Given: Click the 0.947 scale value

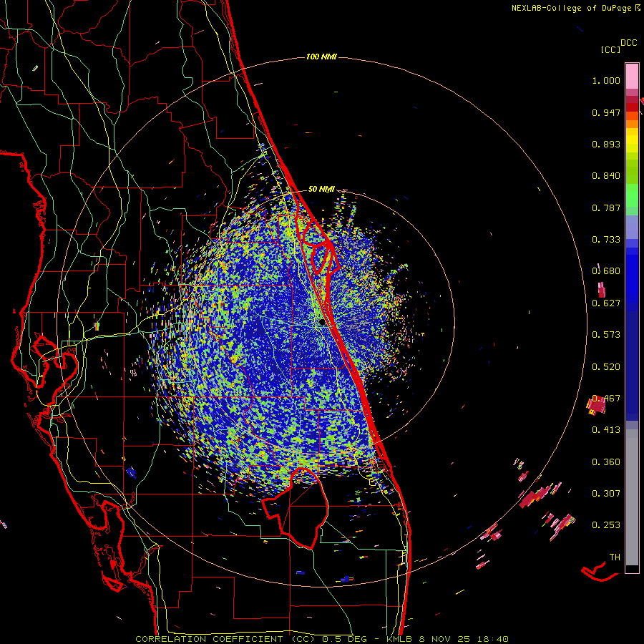Looking at the screenshot, I should point(606,112).
